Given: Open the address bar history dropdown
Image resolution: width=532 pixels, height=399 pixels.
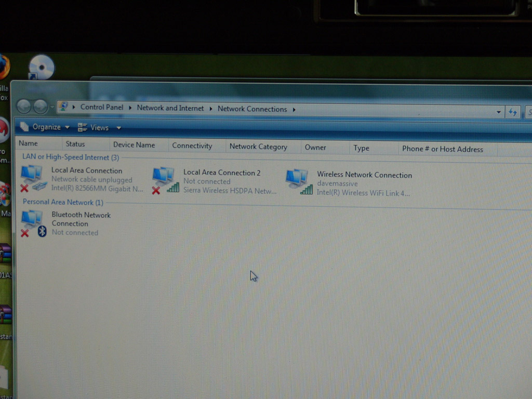Looking at the screenshot, I should click(498, 112).
